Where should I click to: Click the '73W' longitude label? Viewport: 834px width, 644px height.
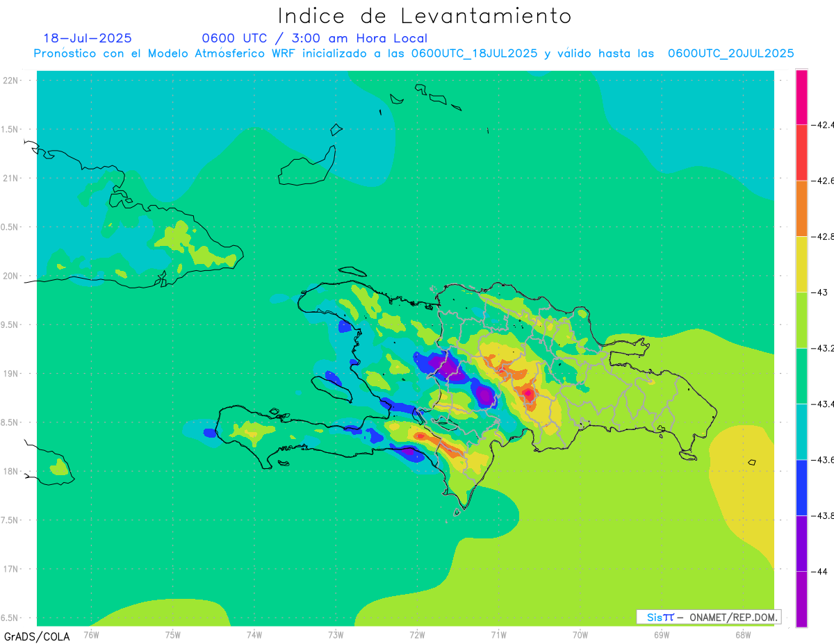coord(336,635)
